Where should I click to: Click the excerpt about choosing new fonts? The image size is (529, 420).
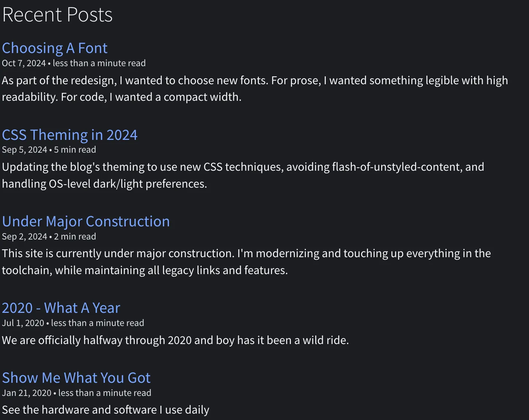(x=255, y=89)
